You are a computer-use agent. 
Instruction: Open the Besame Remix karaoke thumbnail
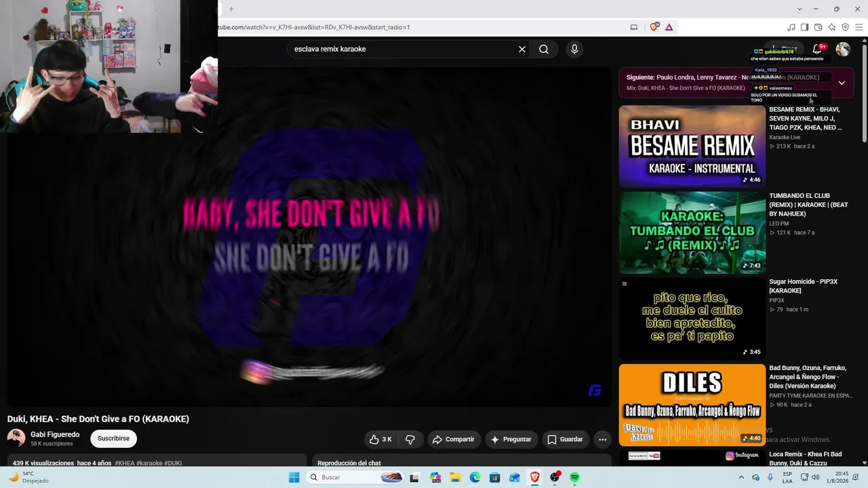[x=692, y=146]
